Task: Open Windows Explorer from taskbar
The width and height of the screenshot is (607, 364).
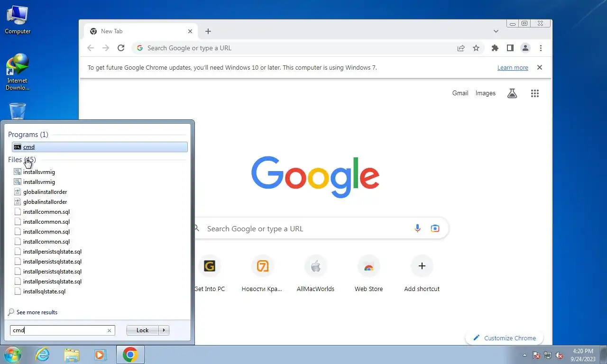Action: [x=72, y=355]
